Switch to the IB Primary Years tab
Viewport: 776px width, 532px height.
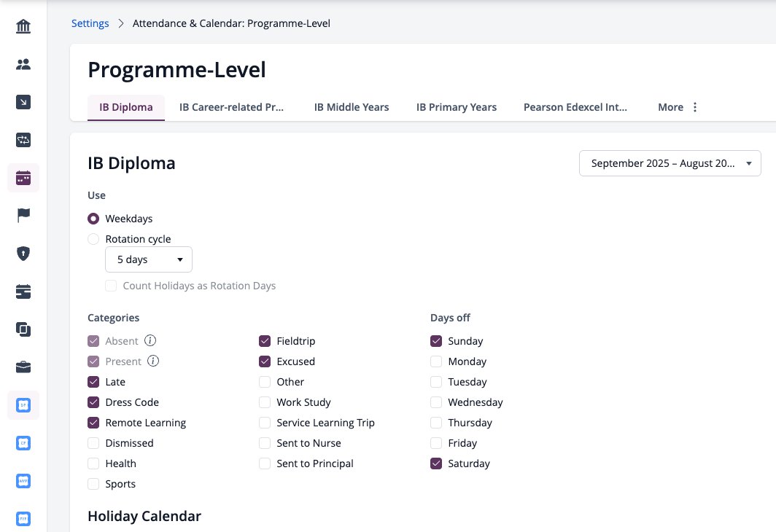[457, 107]
